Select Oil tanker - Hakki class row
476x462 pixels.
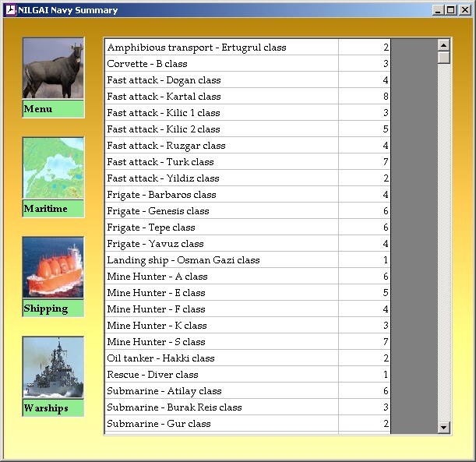(222, 358)
